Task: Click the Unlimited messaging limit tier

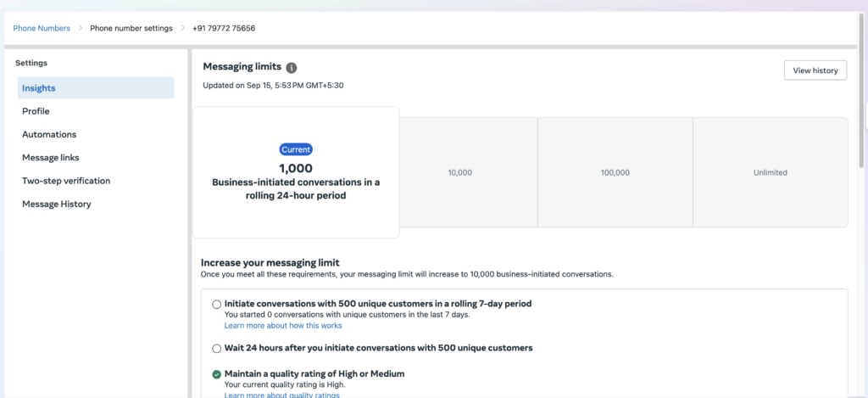Action: click(x=770, y=172)
